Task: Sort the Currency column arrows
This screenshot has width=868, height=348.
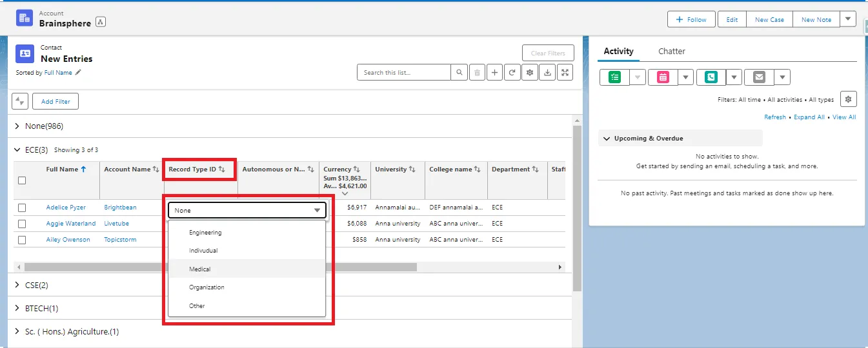Action: 357,169
